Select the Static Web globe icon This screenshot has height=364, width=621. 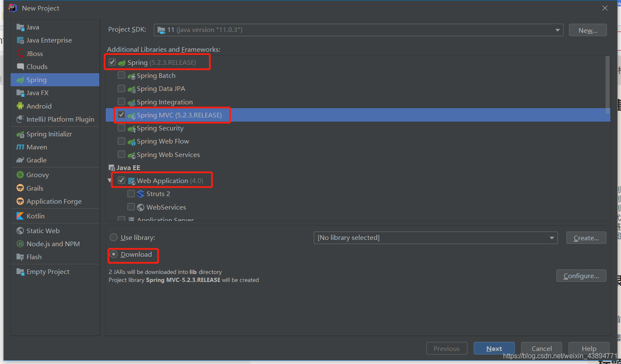(20, 231)
